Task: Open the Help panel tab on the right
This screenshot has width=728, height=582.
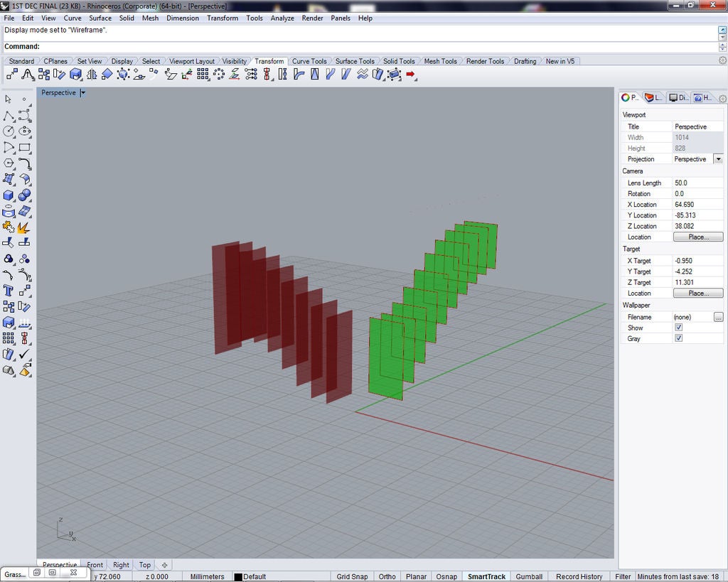Action: pos(702,97)
